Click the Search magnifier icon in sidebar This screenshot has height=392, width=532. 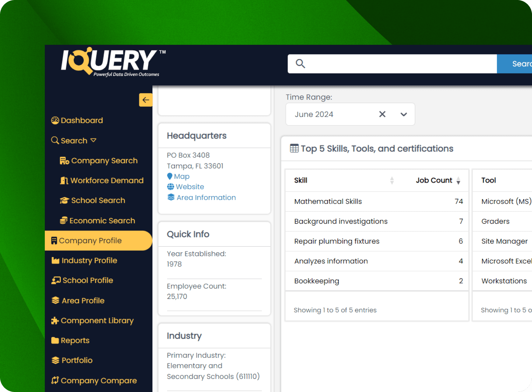(55, 141)
